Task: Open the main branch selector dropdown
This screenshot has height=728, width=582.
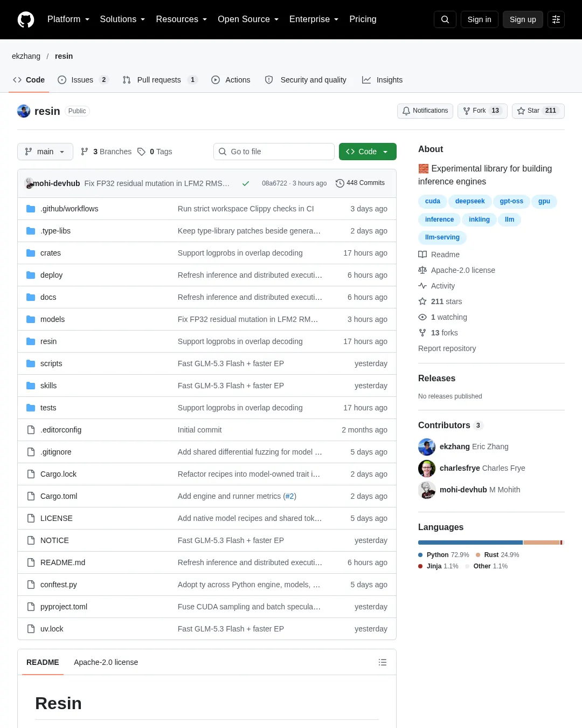Action: pyautogui.click(x=45, y=152)
